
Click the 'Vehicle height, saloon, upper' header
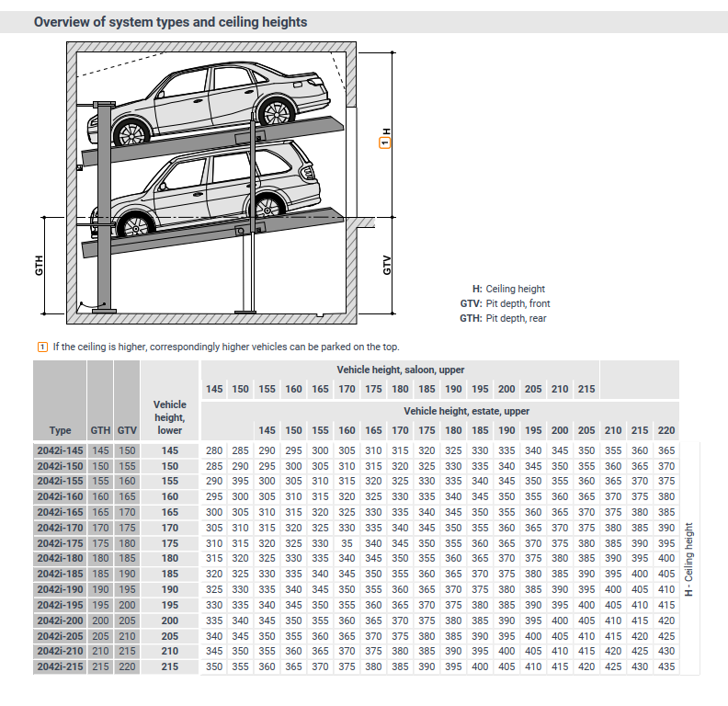400,370
